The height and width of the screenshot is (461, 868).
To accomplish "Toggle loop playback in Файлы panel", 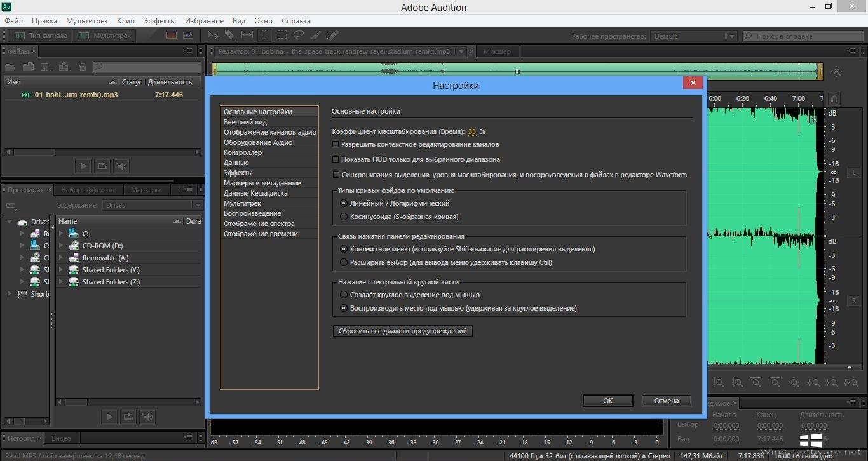I will point(102,166).
